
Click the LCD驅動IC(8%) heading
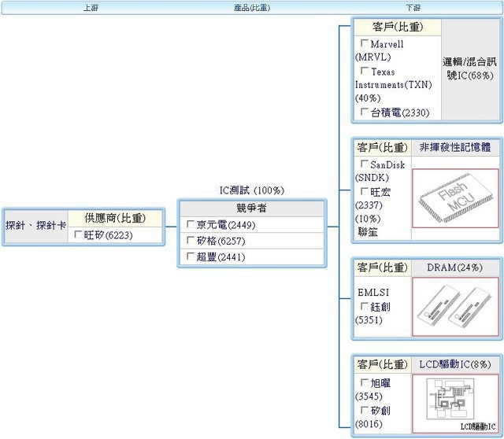455,364
